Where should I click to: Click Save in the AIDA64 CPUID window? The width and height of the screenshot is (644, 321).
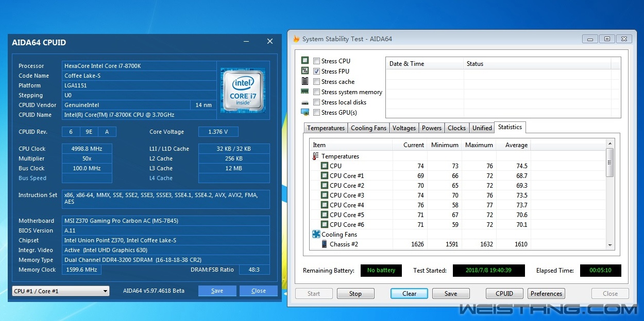point(217,291)
